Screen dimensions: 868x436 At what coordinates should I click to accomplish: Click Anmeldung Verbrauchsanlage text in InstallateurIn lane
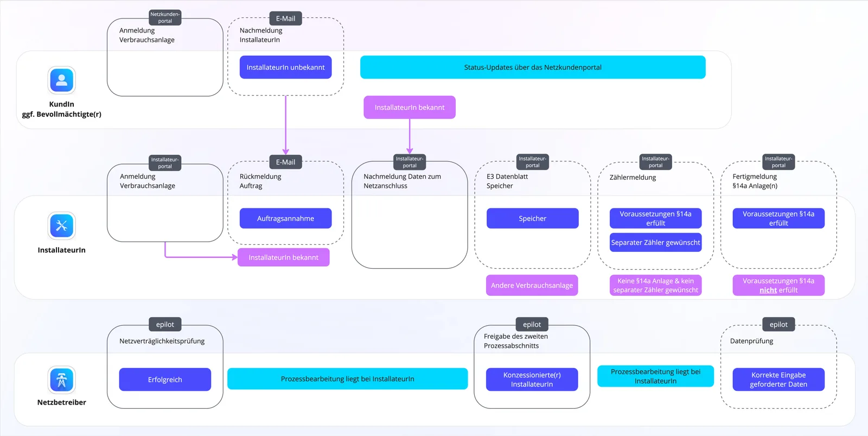148,181
